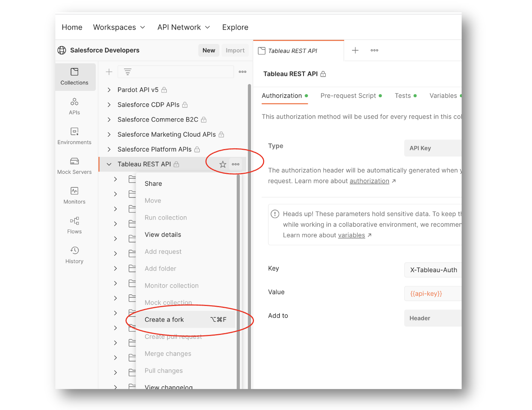Click the Salesforce Developers workspace name
Screen dimensions: 532x410
point(105,50)
